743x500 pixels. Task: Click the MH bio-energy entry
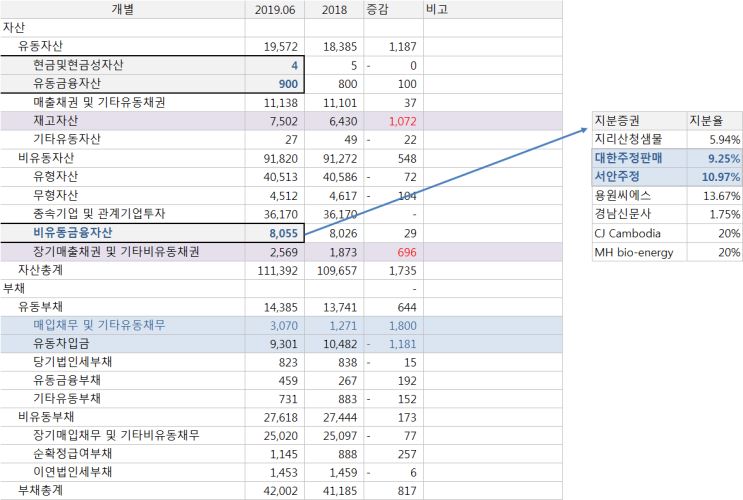pos(634,252)
